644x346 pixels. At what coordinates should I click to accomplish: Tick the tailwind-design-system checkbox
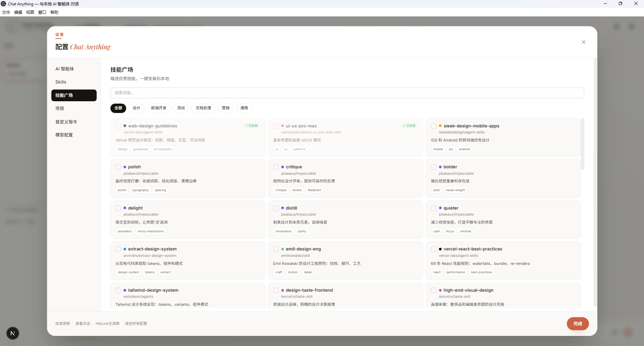[x=118, y=290]
